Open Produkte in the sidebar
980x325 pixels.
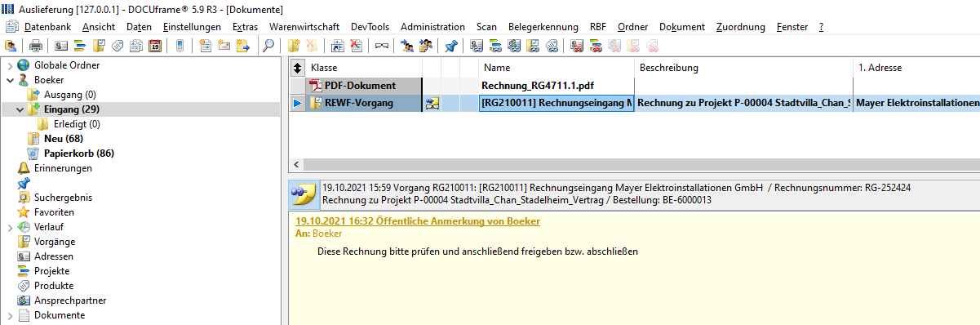[x=54, y=286]
